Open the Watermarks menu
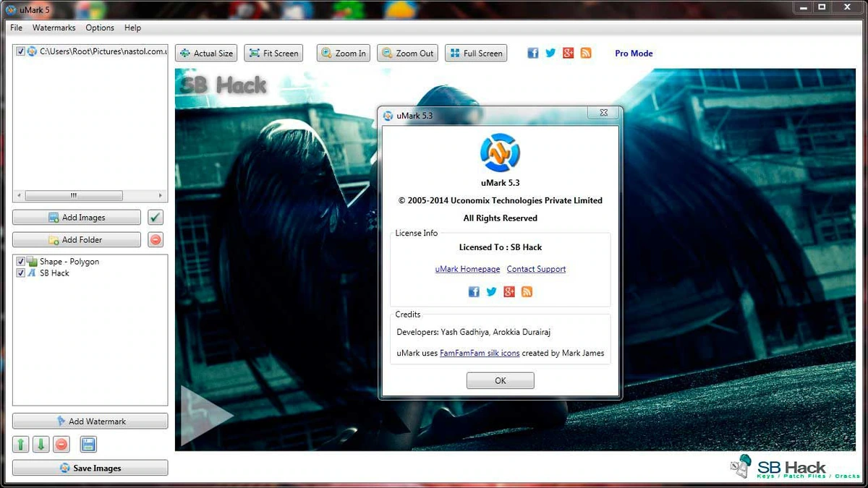 [x=54, y=27]
